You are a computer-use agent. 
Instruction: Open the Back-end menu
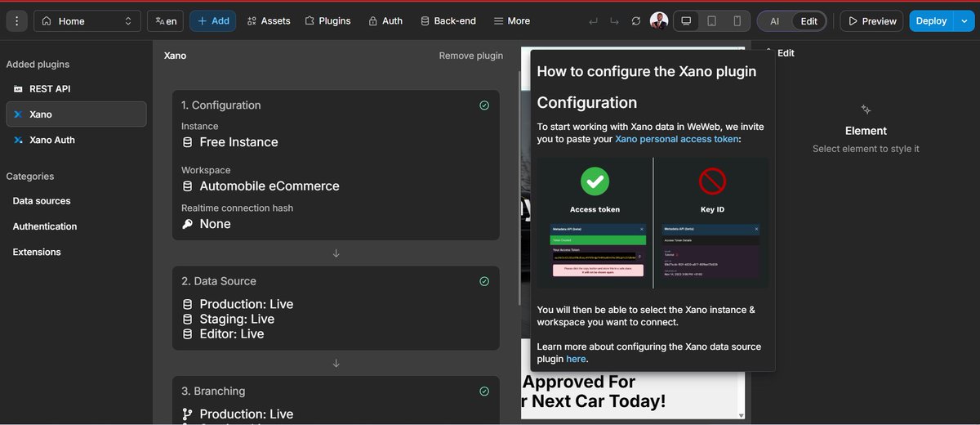click(x=448, y=21)
